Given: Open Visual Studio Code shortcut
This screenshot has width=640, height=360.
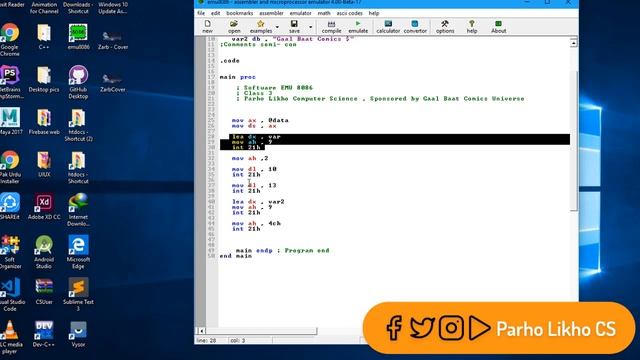Looking at the screenshot, I should (x=11, y=295).
